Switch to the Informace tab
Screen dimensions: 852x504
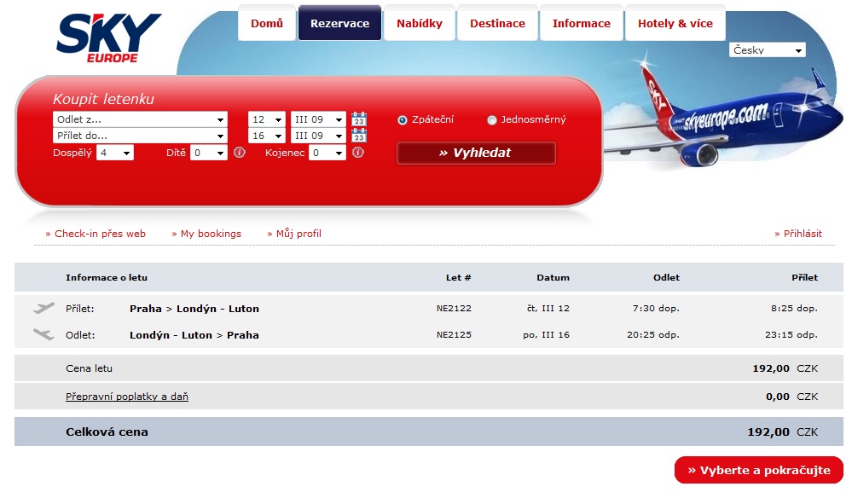coord(582,23)
